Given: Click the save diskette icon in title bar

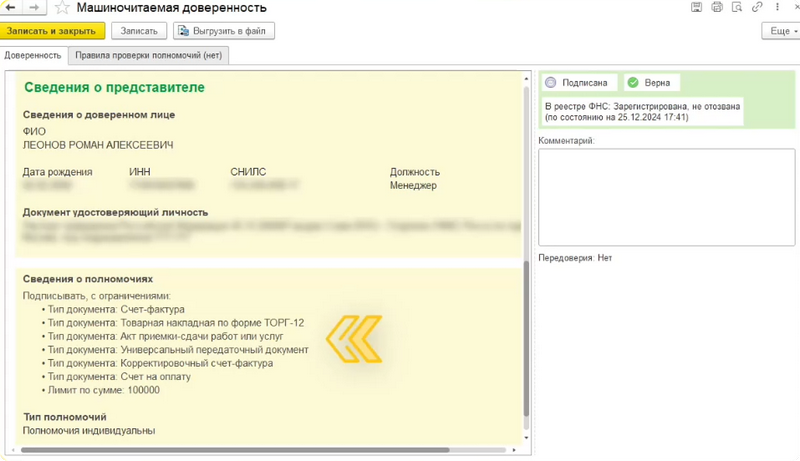Looking at the screenshot, I should pyautogui.click(x=697, y=8).
